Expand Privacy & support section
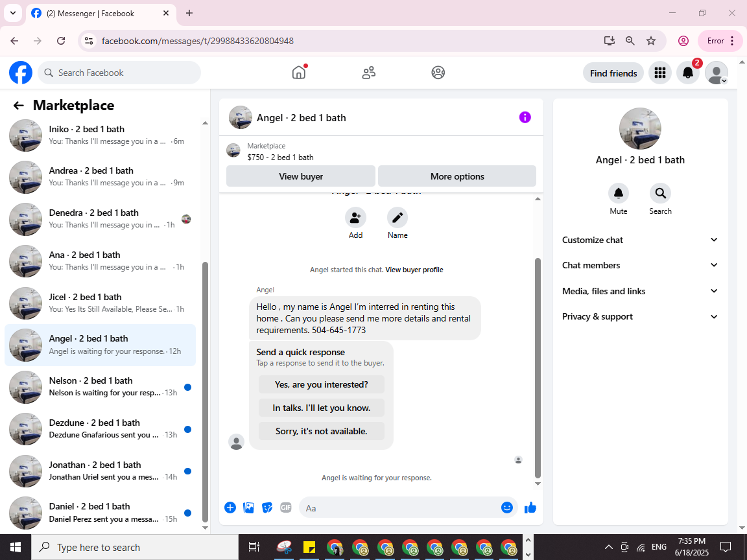The image size is (747, 560). (640, 317)
